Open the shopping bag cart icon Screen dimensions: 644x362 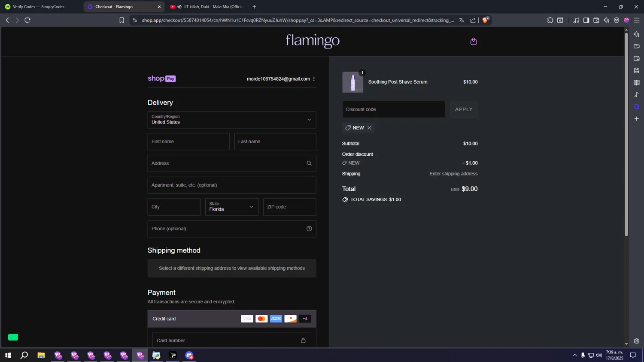point(474,41)
